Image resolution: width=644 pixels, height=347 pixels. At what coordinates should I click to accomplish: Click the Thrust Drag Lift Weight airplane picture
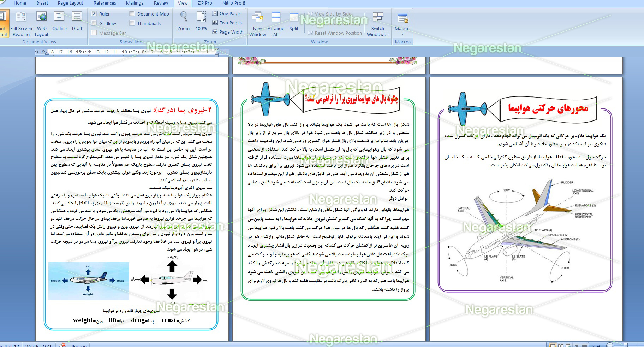point(89,281)
